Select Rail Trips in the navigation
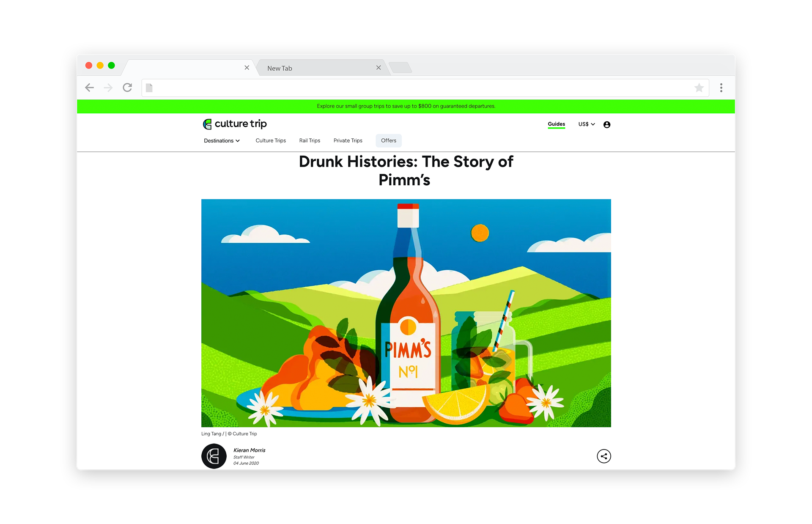The image size is (812, 524). pos(310,140)
